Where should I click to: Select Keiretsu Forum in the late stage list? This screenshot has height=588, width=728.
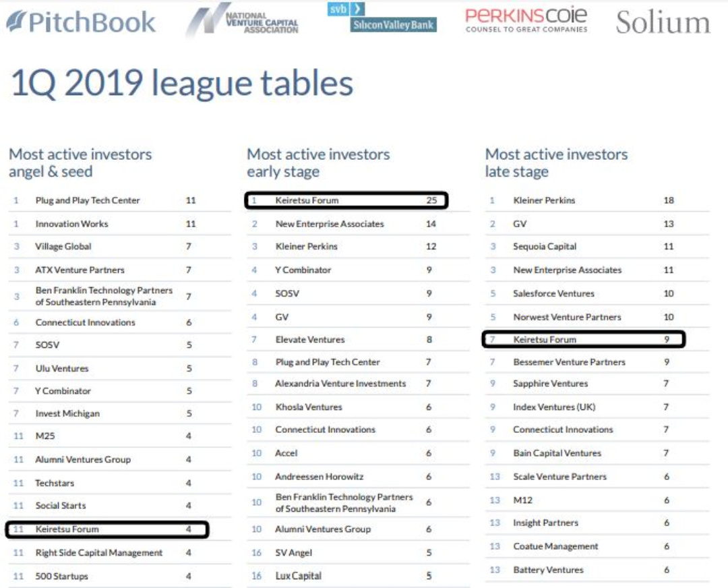[x=545, y=339]
